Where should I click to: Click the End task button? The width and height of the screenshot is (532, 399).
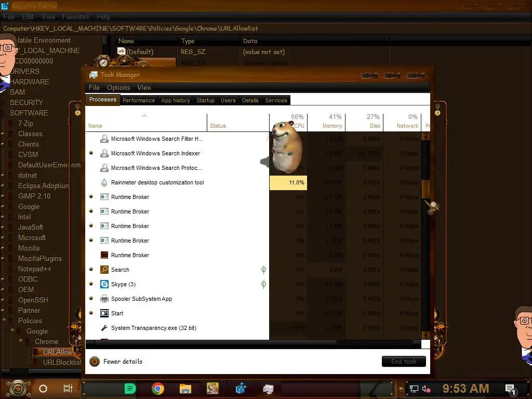404,362
